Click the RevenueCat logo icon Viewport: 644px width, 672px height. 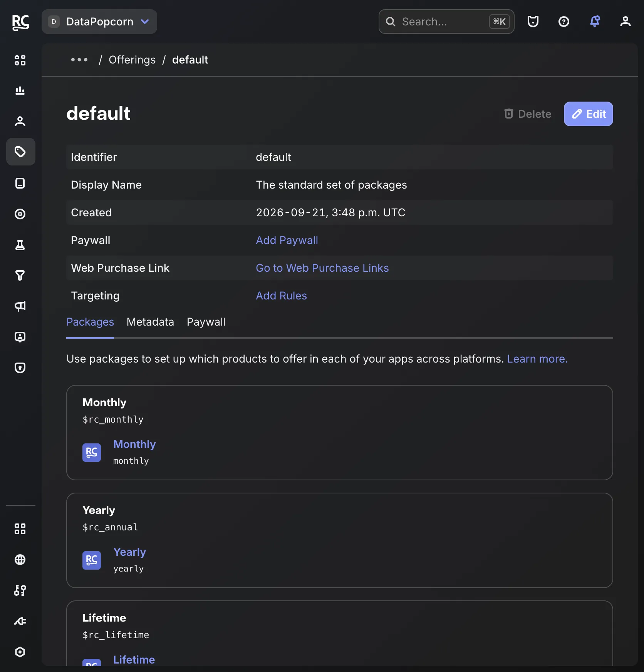(20, 22)
